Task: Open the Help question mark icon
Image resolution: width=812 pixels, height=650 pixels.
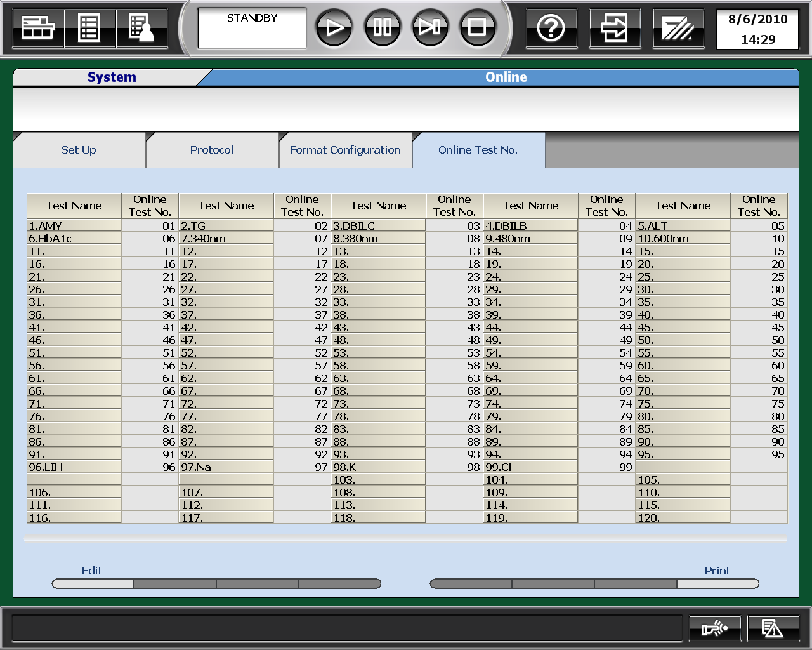Action: [x=551, y=28]
